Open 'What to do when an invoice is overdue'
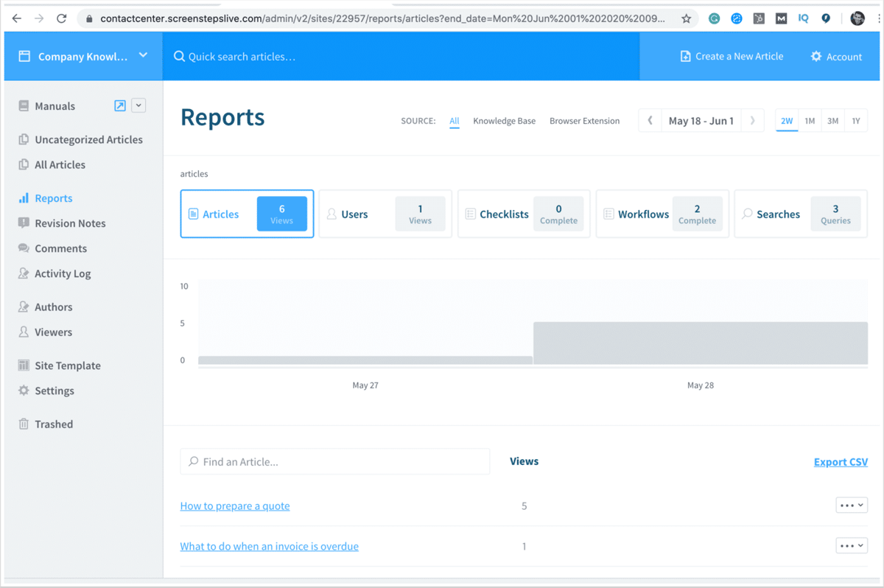Viewport: 884px width, 588px height. tap(269, 546)
